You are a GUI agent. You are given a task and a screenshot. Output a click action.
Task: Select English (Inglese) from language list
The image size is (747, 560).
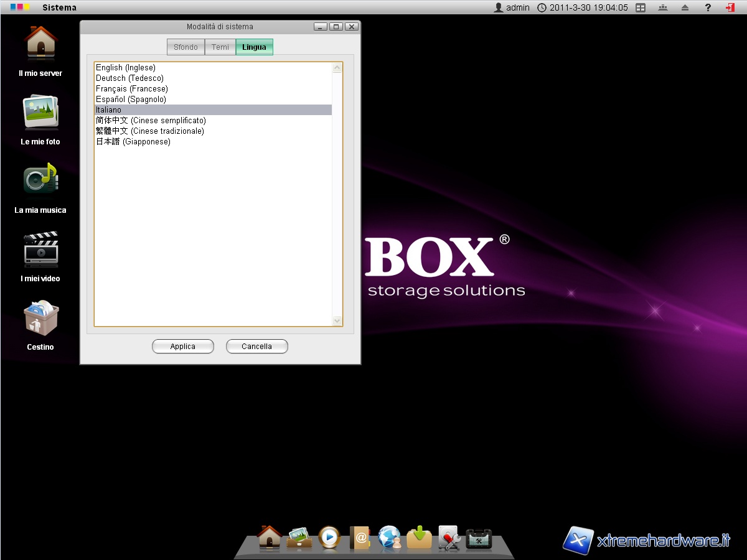[126, 68]
